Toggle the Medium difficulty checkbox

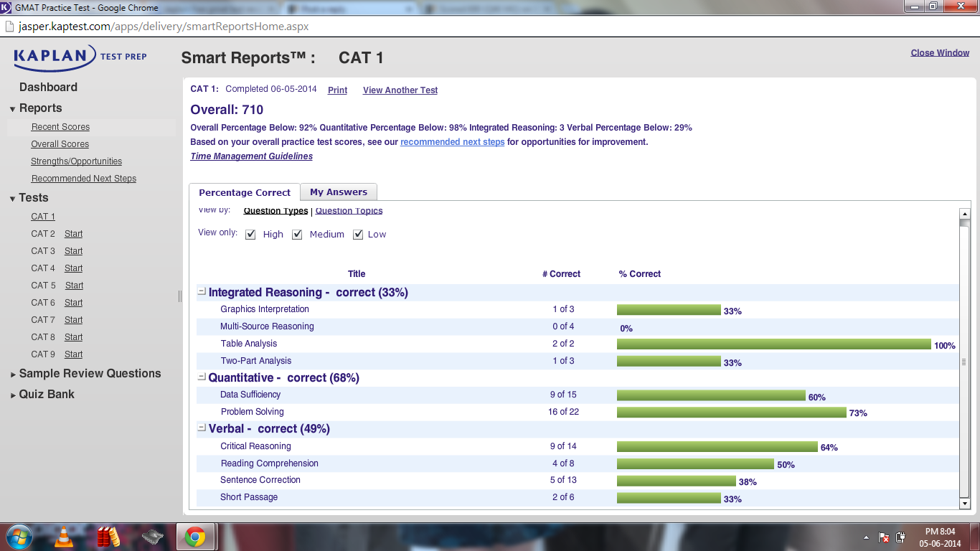coord(297,235)
